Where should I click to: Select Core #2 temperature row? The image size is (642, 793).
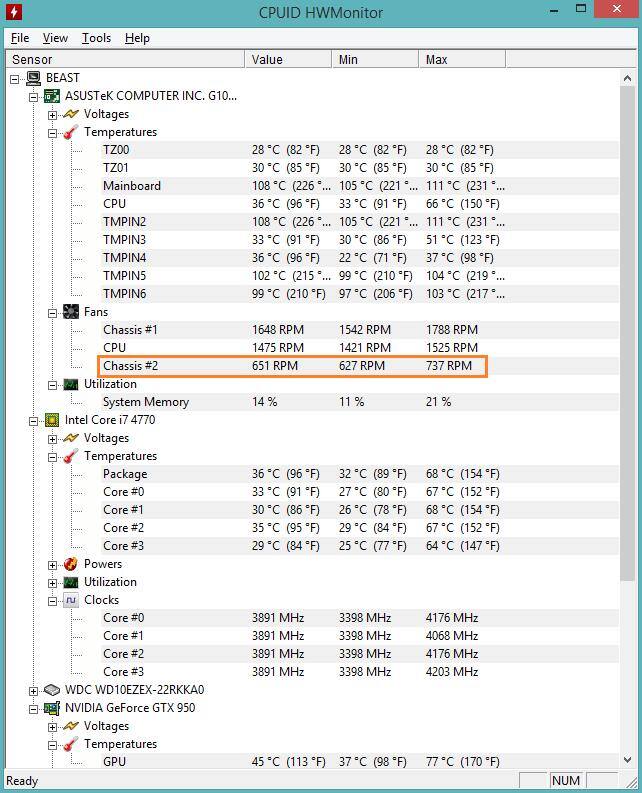359,528
